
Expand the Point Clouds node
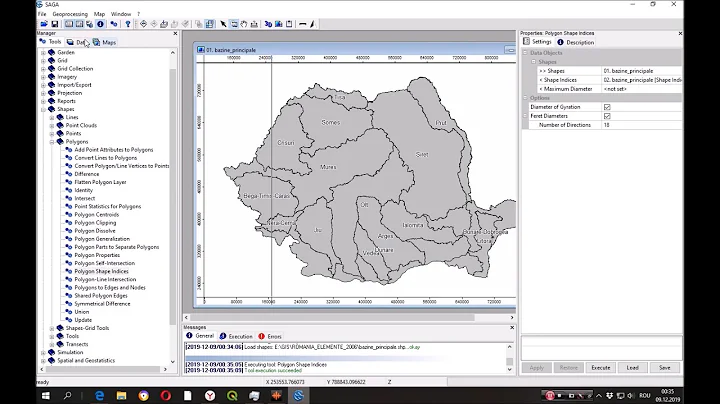coord(52,125)
